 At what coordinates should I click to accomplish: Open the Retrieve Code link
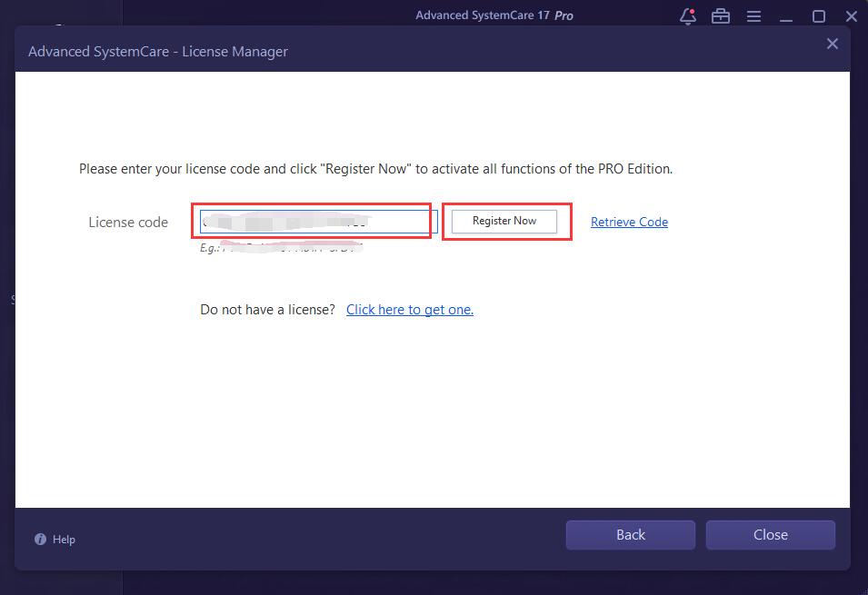point(629,222)
